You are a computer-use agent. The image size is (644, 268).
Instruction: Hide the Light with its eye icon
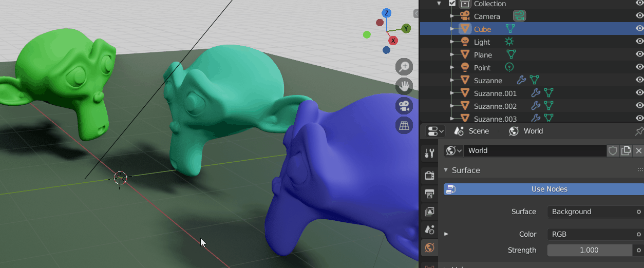639,42
